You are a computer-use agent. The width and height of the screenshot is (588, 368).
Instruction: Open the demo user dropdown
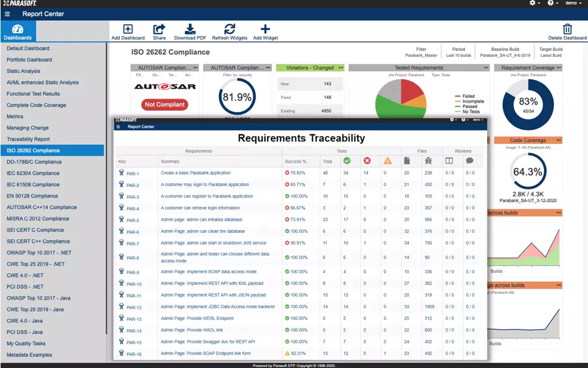(574, 3)
